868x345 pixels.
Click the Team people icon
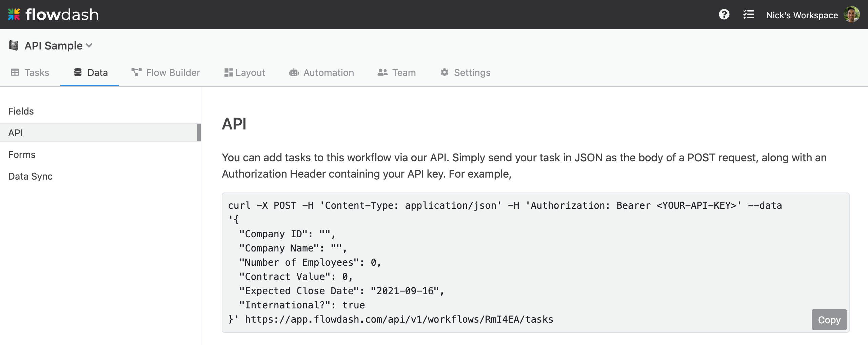click(382, 72)
